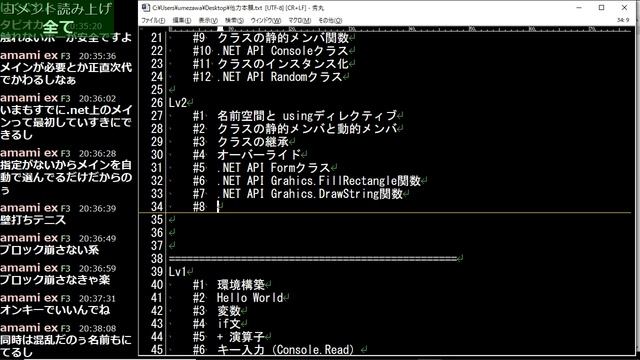Image resolution: width=640 pixels, height=360 pixels.
Task: Click the 20:36:28 comment timestamp
Action: (x=98, y=153)
